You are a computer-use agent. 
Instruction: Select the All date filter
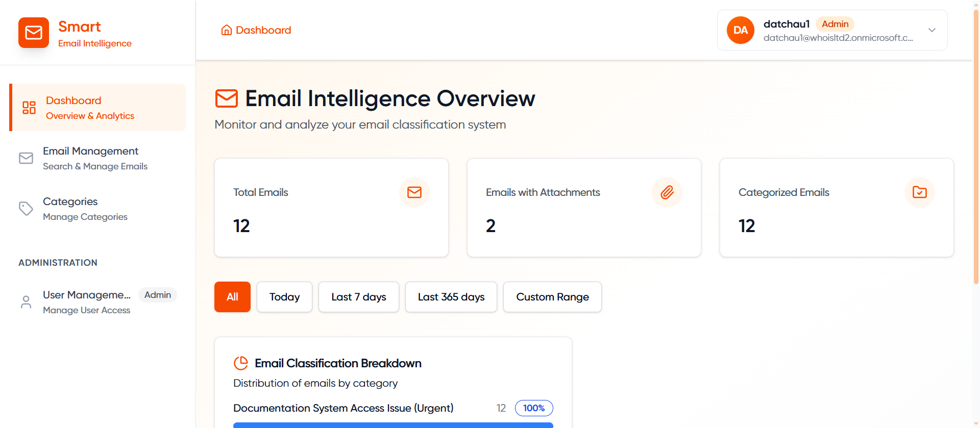click(x=232, y=297)
